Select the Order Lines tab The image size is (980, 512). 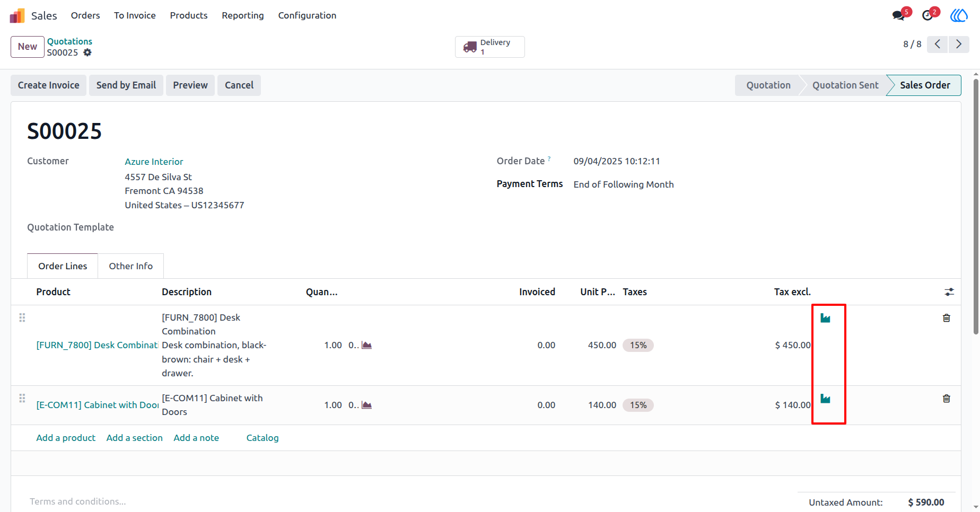tap(63, 266)
